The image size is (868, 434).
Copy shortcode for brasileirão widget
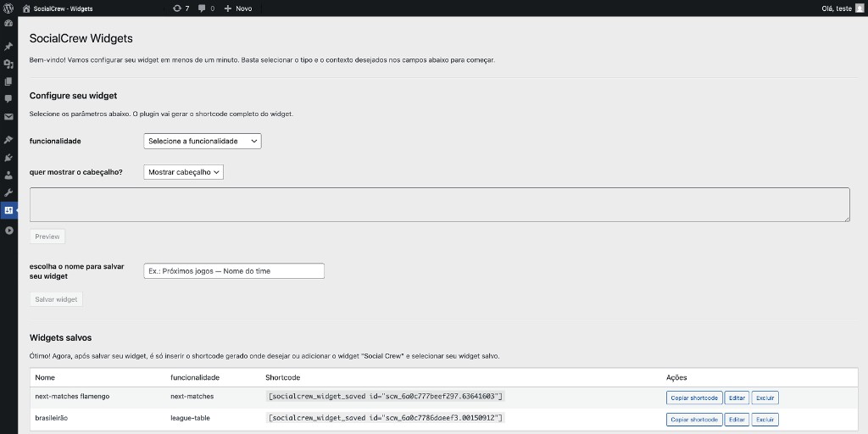694,420
